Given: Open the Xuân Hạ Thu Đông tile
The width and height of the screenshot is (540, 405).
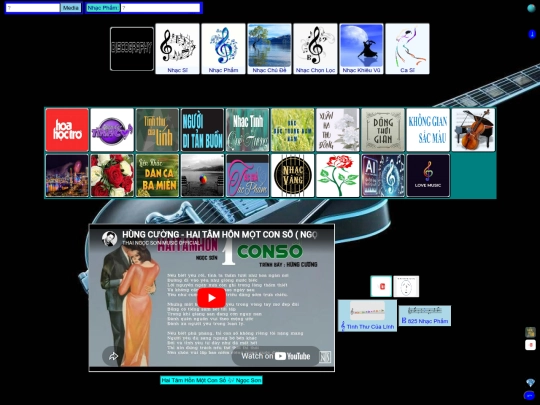Looking at the screenshot, I should pyautogui.click(x=338, y=130).
